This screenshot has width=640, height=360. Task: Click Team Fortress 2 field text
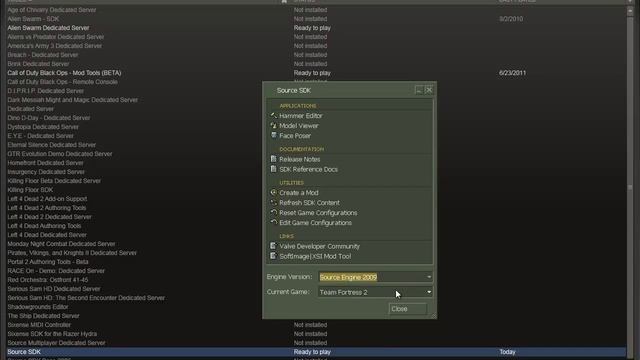tap(344, 292)
